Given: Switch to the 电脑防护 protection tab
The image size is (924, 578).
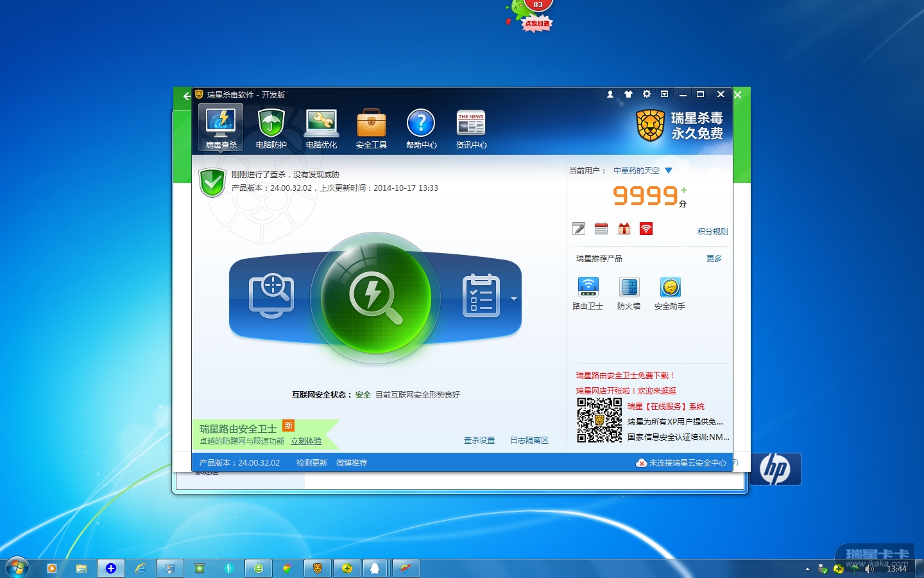Looking at the screenshot, I should (x=271, y=128).
